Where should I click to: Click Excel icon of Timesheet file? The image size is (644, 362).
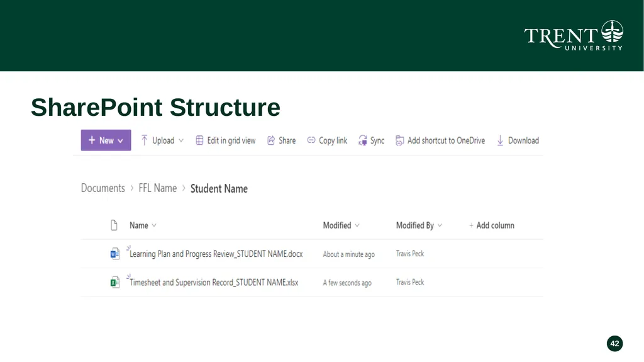click(115, 282)
